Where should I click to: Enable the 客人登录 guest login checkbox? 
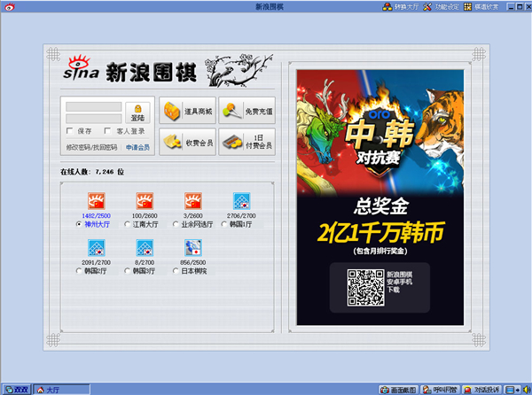107,131
